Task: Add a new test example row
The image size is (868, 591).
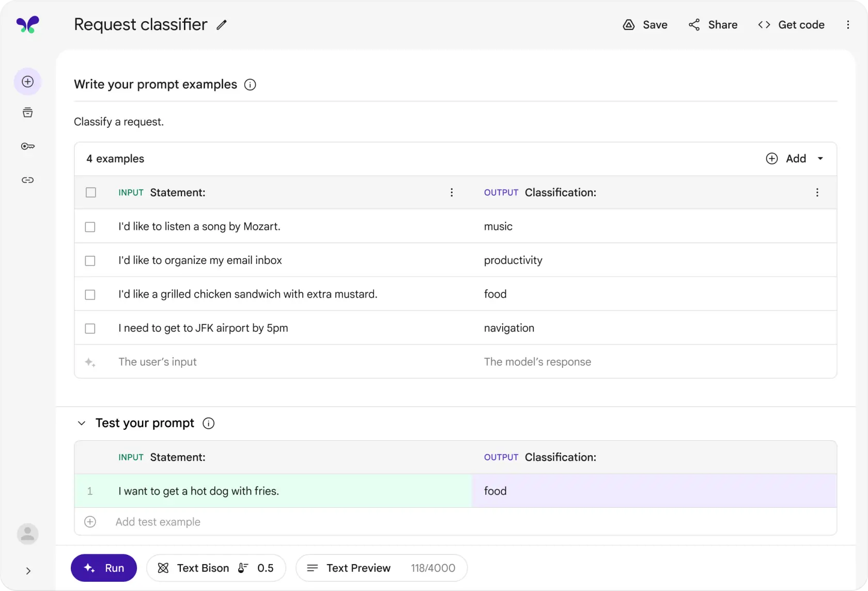Action: pyautogui.click(x=90, y=522)
